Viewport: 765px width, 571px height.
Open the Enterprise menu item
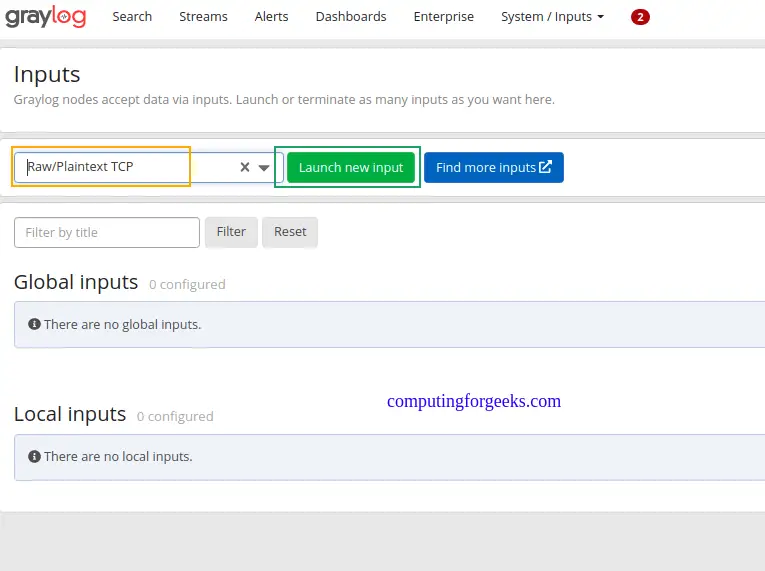444,17
